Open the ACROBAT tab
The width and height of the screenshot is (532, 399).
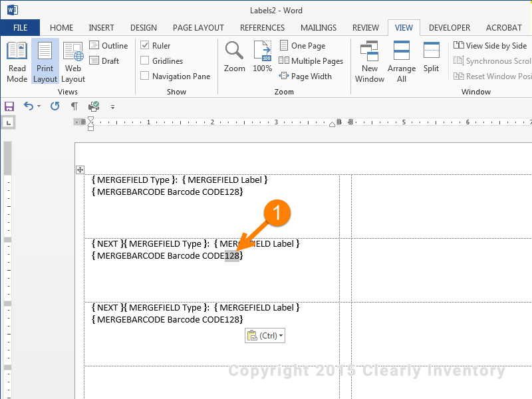[x=504, y=27]
